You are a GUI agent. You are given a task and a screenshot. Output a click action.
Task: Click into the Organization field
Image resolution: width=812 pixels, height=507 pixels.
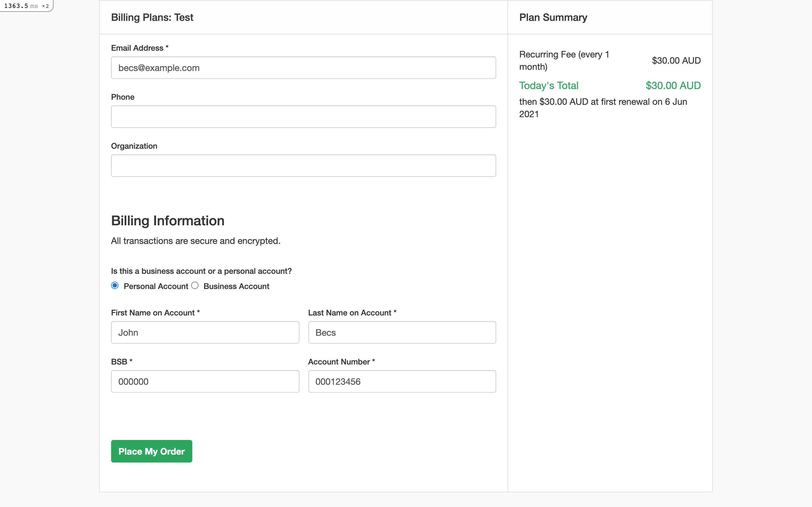303,166
